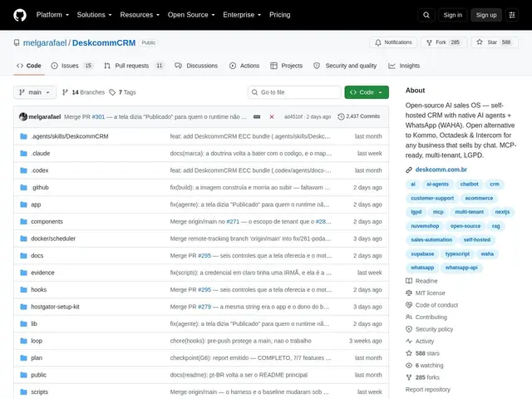Expand the Solutions menu
The height and width of the screenshot is (399, 532).
pyautogui.click(x=94, y=15)
